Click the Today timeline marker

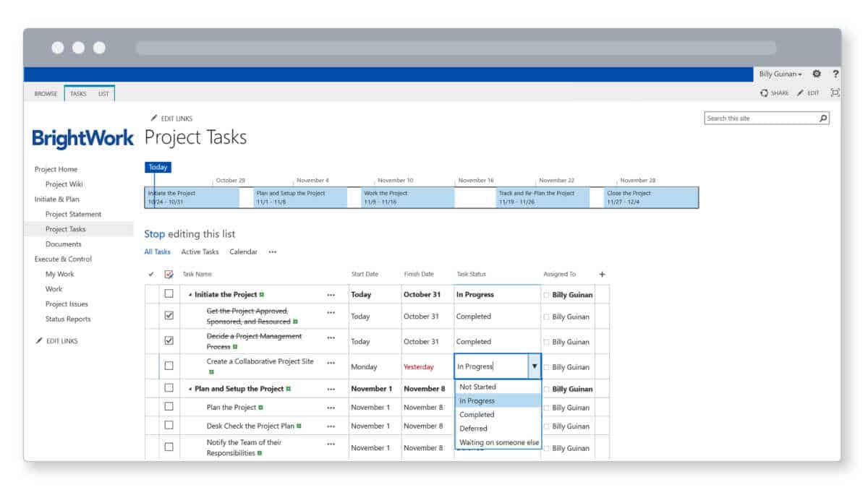coord(158,167)
